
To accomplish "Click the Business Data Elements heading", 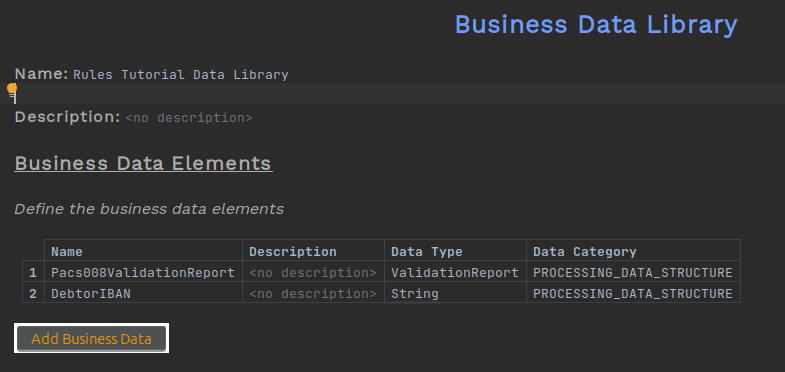I will (143, 163).
